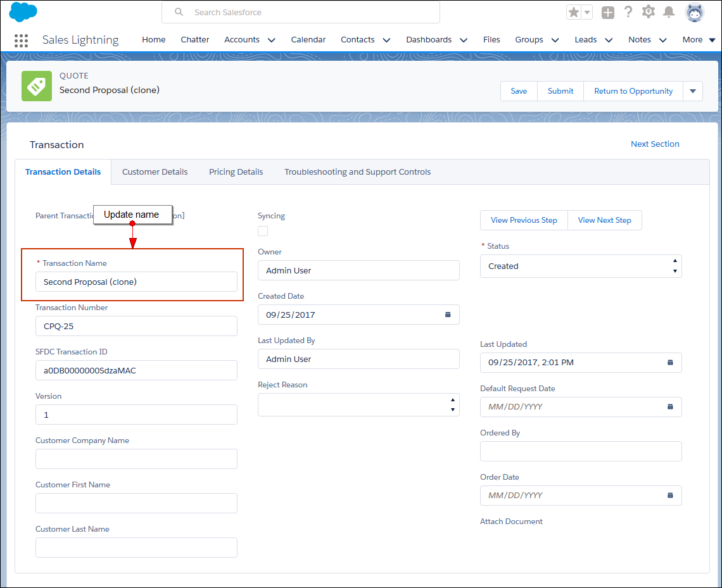Open the Help question mark icon
Viewport: 722px width, 588px height.
click(x=628, y=12)
